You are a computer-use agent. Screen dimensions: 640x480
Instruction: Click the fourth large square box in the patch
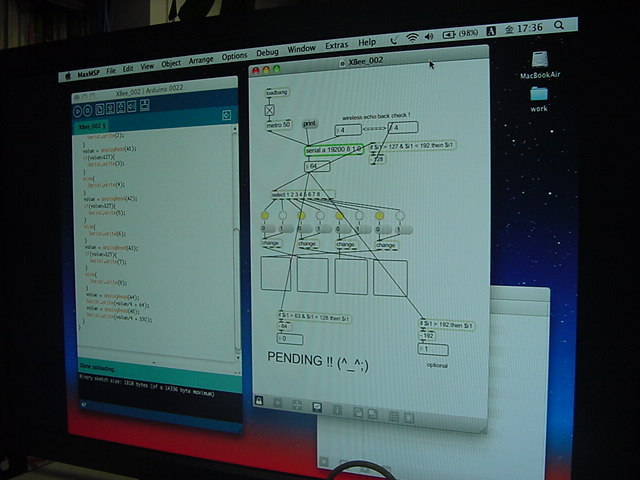coord(390,278)
